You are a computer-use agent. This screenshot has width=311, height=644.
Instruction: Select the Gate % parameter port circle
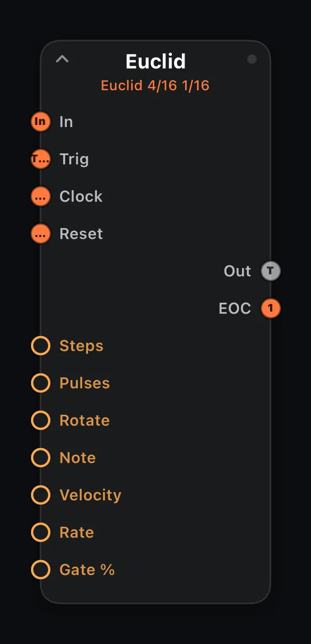[x=41, y=570]
